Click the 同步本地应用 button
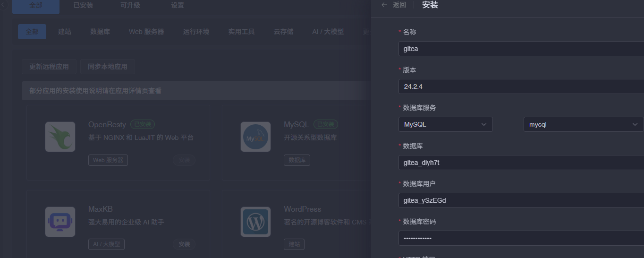The width and height of the screenshot is (644, 258). click(107, 67)
